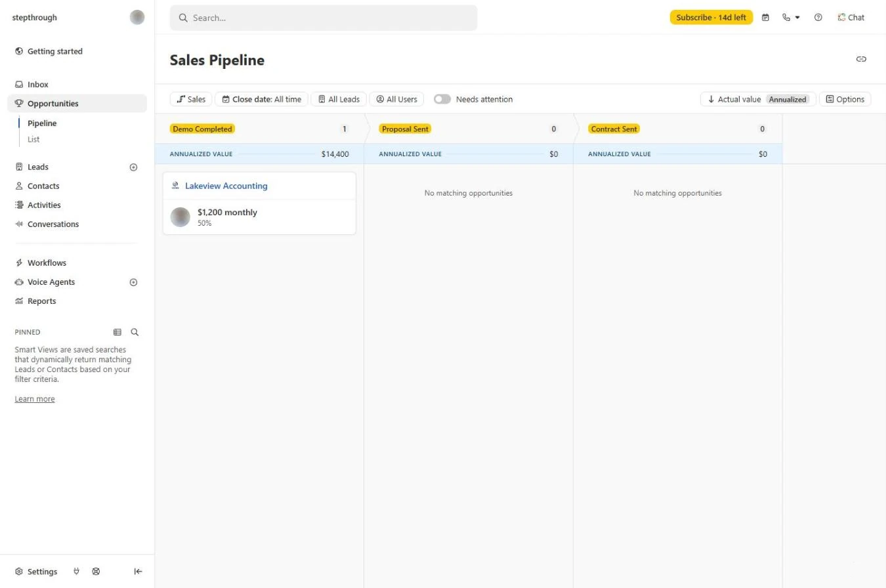Open the All Users filter
The height and width of the screenshot is (588, 886).
pos(396,99)
